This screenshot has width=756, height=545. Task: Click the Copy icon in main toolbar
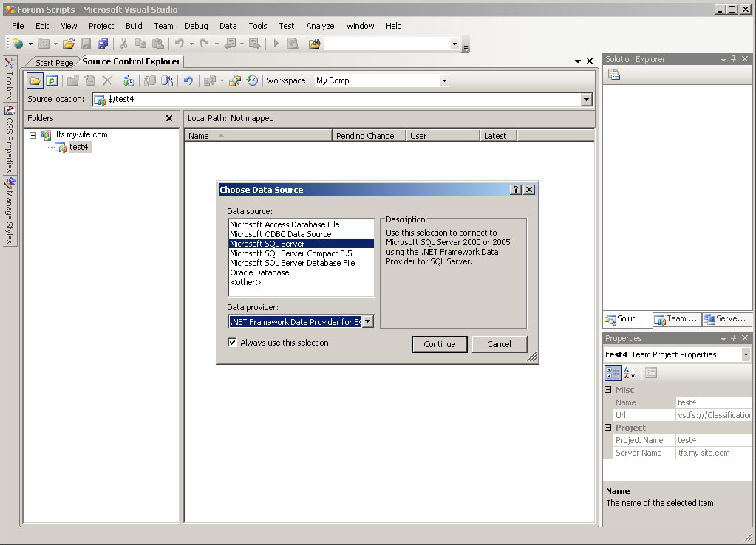141,44
